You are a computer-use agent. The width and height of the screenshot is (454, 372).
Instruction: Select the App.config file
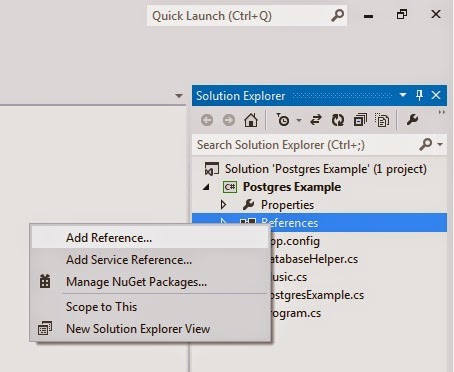295,241
